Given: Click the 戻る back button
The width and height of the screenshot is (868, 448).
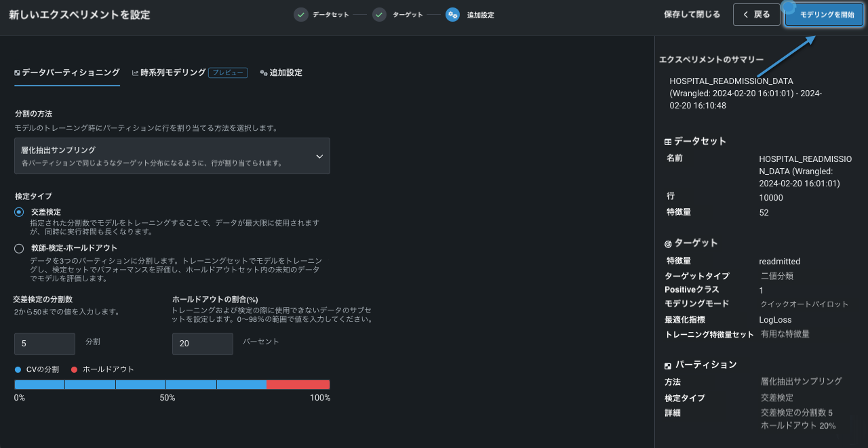Looking at the screenshot, I should pyautogui.click(x=756, y=15).
